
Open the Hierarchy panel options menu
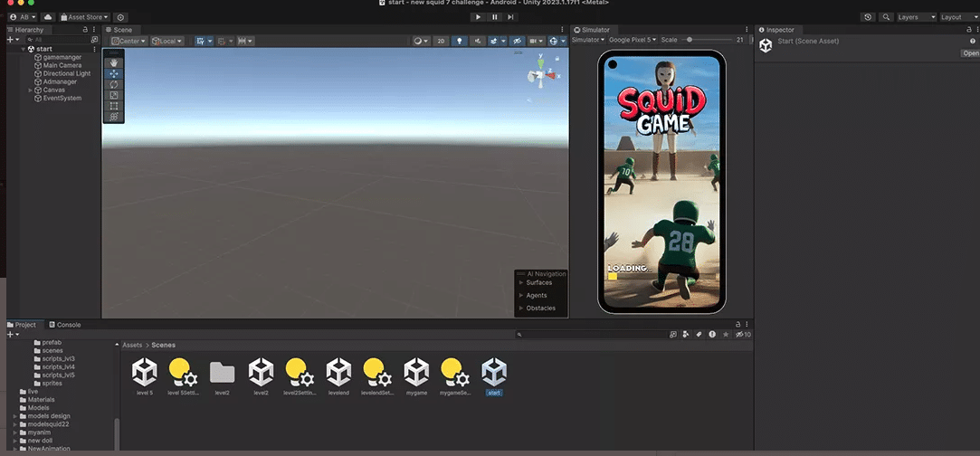[x=94, y=30]
